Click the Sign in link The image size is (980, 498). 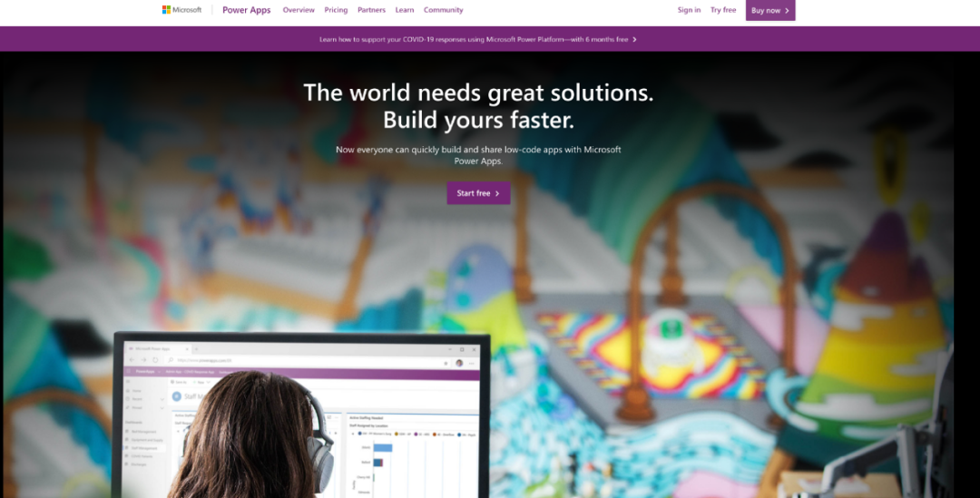click(689, 10)
